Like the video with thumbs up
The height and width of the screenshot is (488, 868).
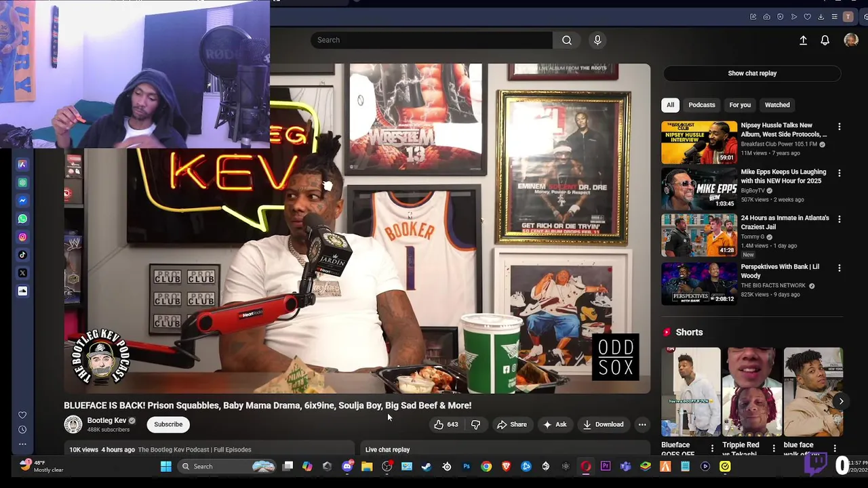pyautogui.click(x=446, y=424)
